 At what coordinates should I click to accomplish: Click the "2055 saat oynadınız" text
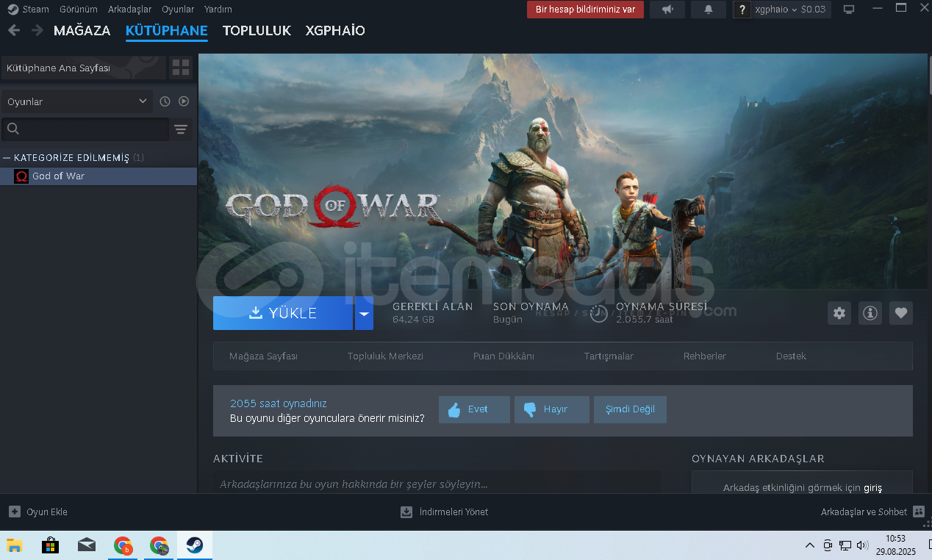pos(279,403)
